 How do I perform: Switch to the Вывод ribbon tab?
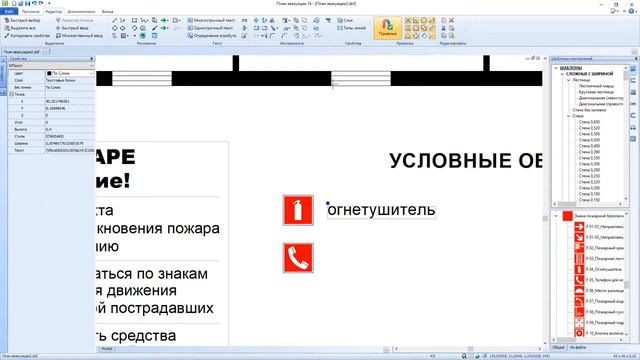click(x=107, y=11)
